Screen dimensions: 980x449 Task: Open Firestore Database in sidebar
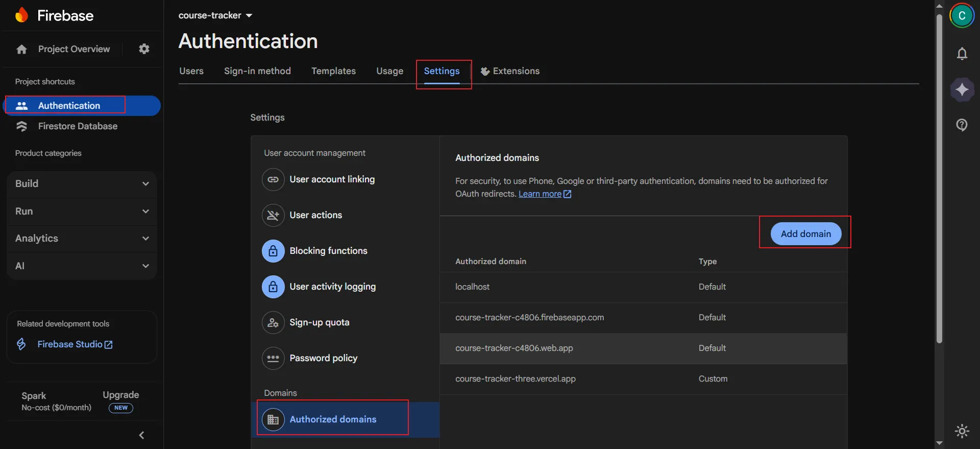(78, 126)
